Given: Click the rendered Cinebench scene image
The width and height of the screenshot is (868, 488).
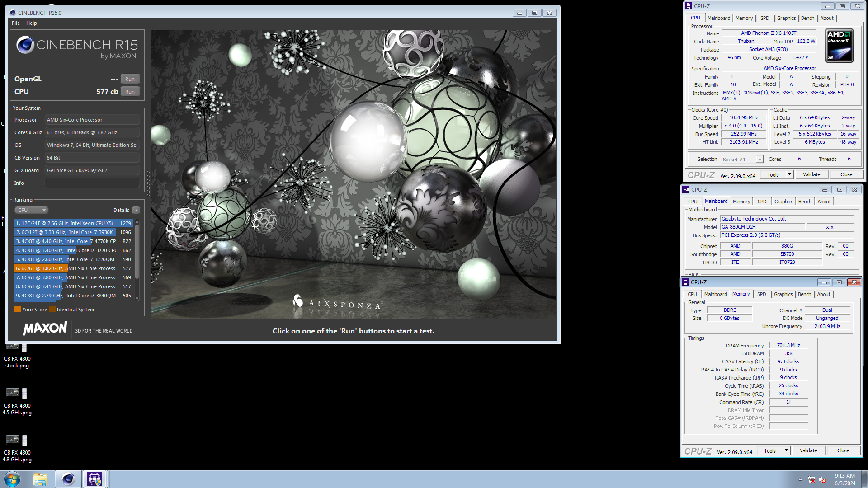Looking at the screenshot, I should pyautogui.click(x=354, y=175).
